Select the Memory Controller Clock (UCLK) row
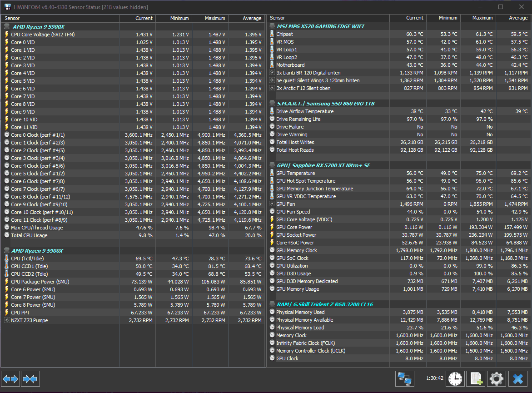This screenshot has width=532, height=393. [x=398, y=351]
